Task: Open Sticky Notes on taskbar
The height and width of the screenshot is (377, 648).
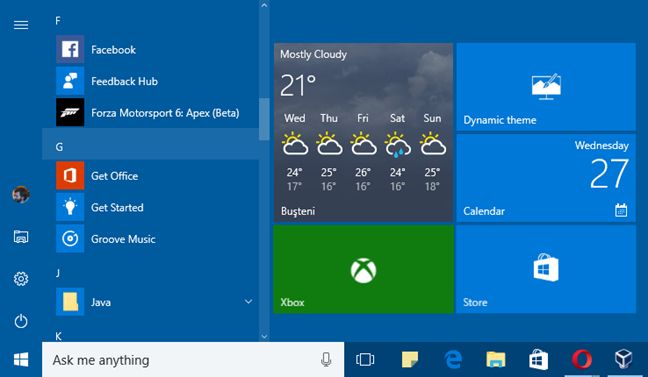Action: [x=410, y=360]
